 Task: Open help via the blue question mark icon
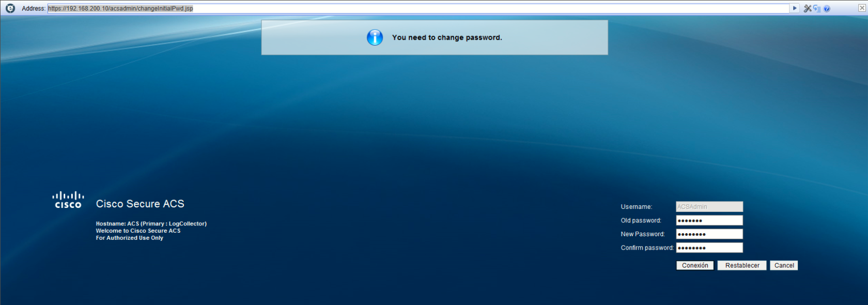tap(827, 9)
